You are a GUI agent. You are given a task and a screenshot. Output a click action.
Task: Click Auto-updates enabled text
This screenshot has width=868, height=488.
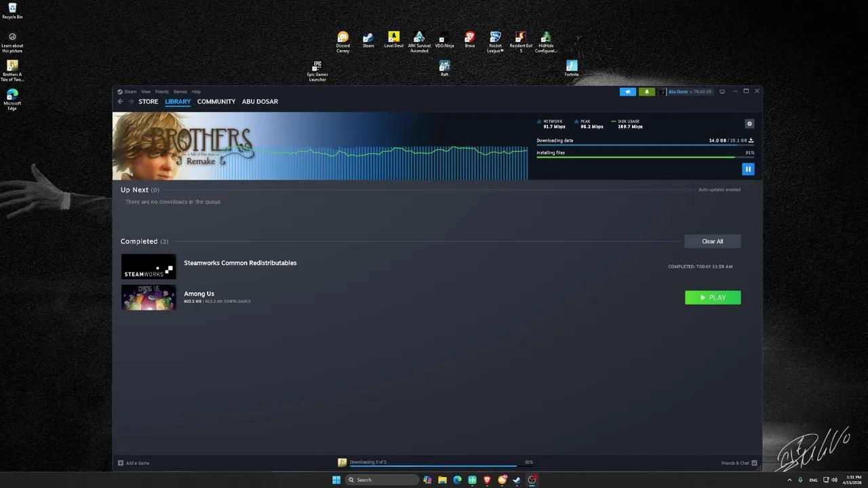click(719, 190)
